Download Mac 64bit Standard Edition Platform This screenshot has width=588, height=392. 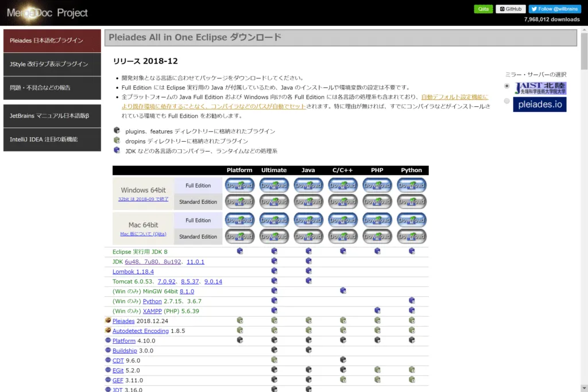pos(239,236)
